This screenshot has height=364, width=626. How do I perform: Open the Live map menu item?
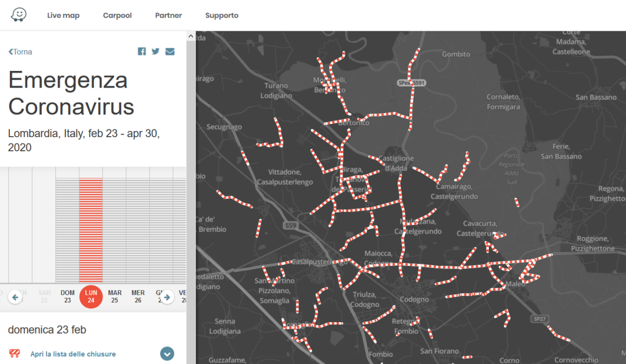point(63,15)
